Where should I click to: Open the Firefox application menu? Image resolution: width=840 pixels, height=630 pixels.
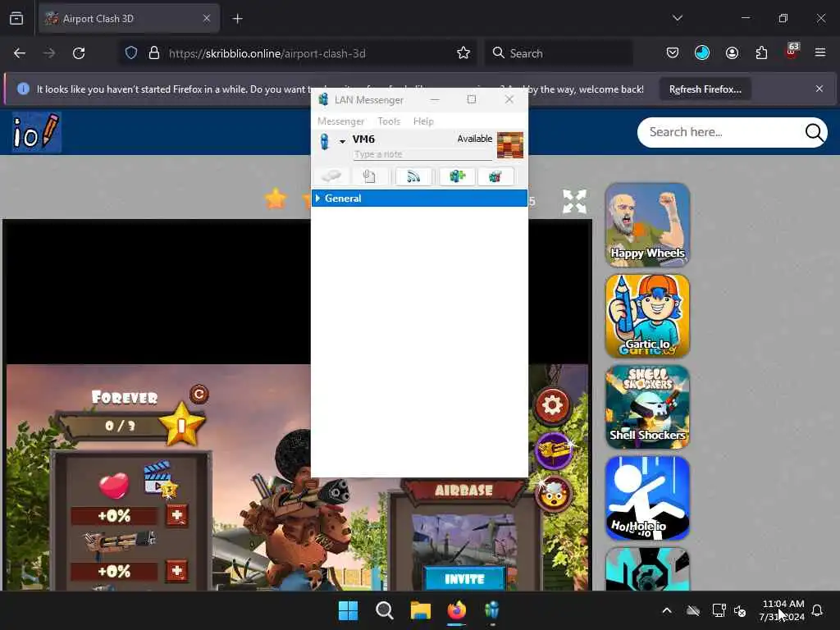coord(820,53)
